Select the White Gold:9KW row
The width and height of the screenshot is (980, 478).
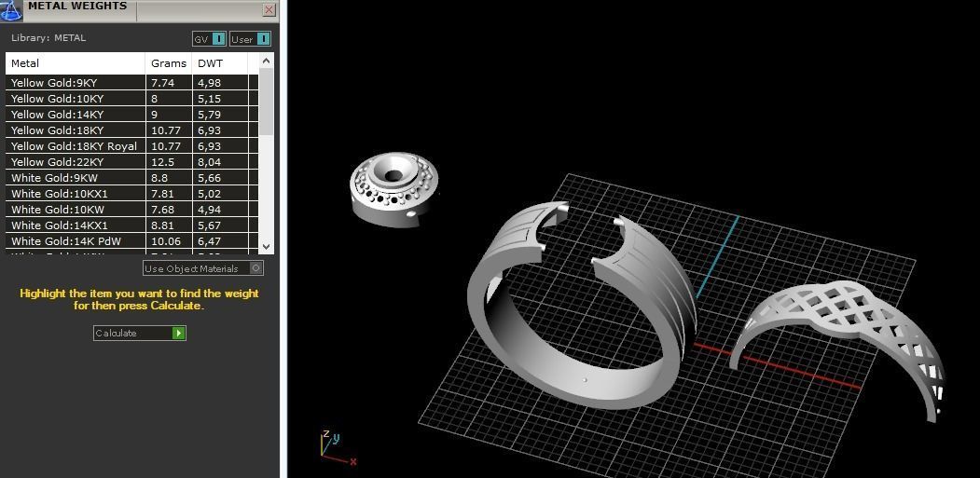(x=131, y=177)
